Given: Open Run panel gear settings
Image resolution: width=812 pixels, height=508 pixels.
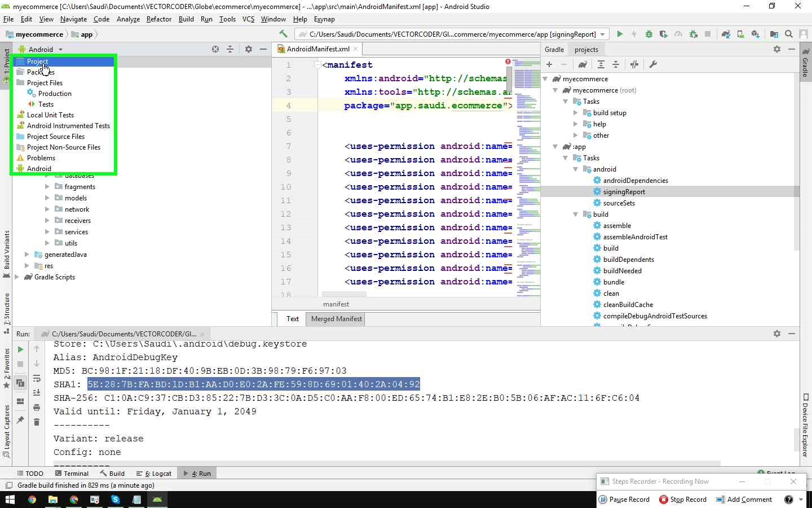Looking at the screenshot, I should pos(777,334).
